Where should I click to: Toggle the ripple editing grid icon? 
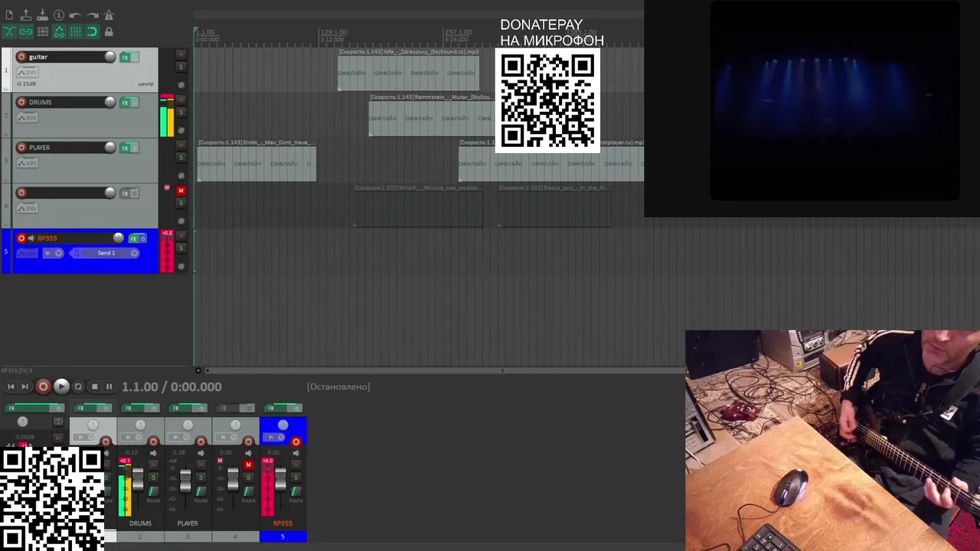42,31
